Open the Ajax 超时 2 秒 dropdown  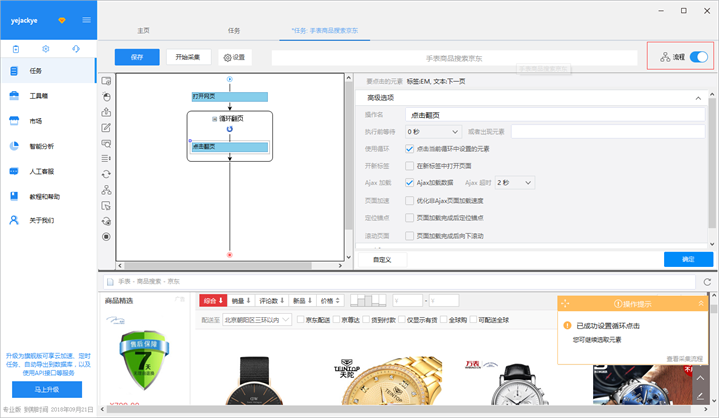click(x=514, y=183)
